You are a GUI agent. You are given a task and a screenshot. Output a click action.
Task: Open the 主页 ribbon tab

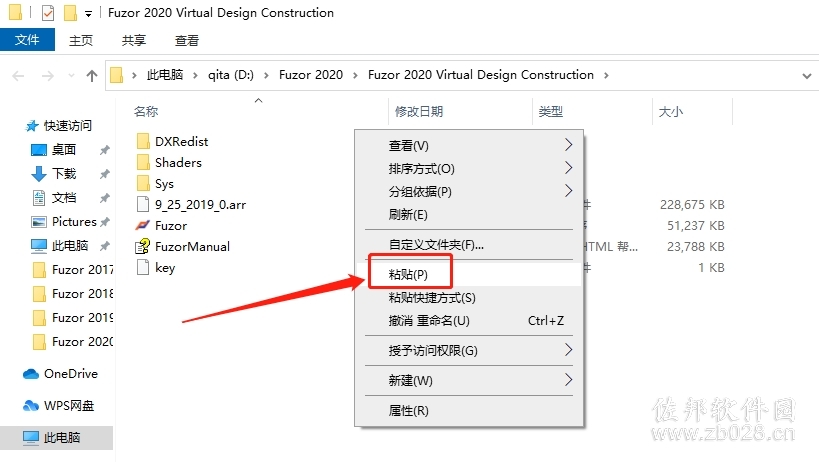81,40
